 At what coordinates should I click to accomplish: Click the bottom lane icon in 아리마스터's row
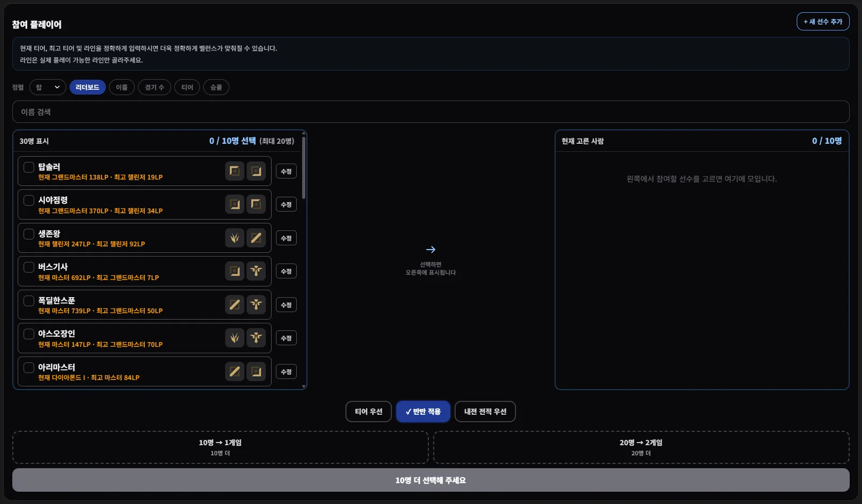click(256, 371)
